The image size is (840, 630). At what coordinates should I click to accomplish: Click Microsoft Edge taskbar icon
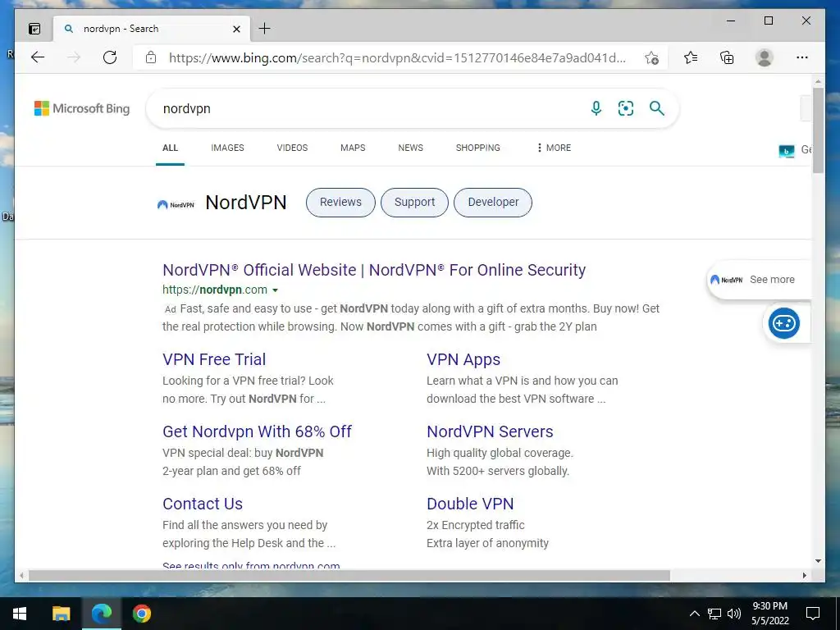(x=101, y=614)
